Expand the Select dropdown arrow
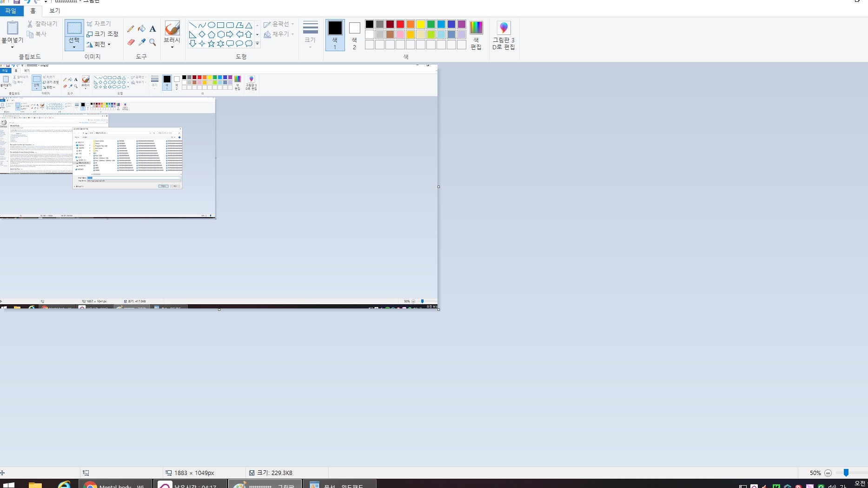The width and height of the screenshot is (868, 488). (74, 47)
